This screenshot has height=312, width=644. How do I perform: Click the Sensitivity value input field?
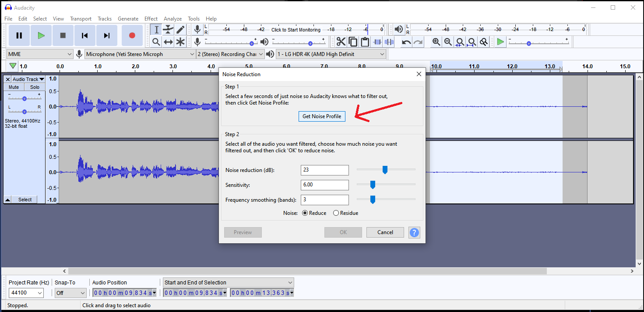click(324, 185)
